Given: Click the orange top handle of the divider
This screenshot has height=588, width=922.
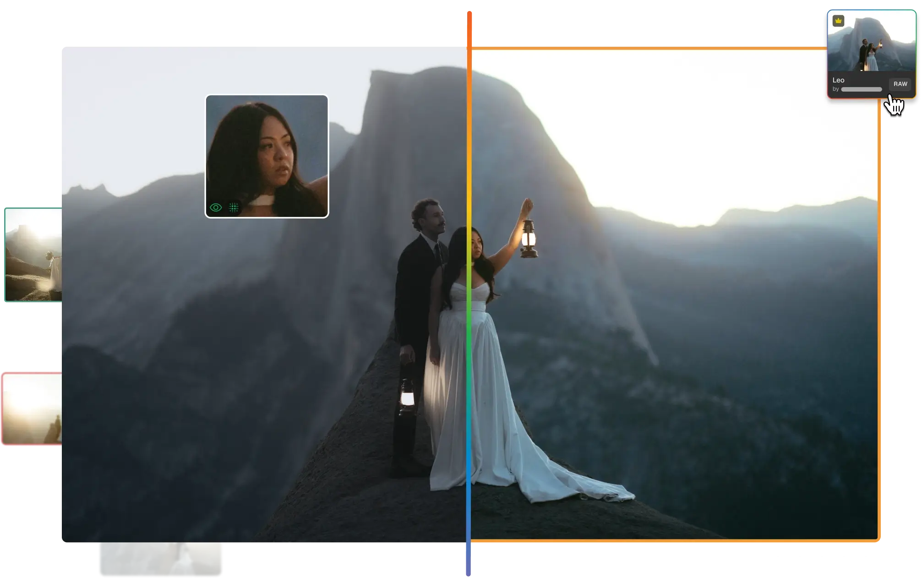Looking at the screenshot, I should (x=469, y=28).
